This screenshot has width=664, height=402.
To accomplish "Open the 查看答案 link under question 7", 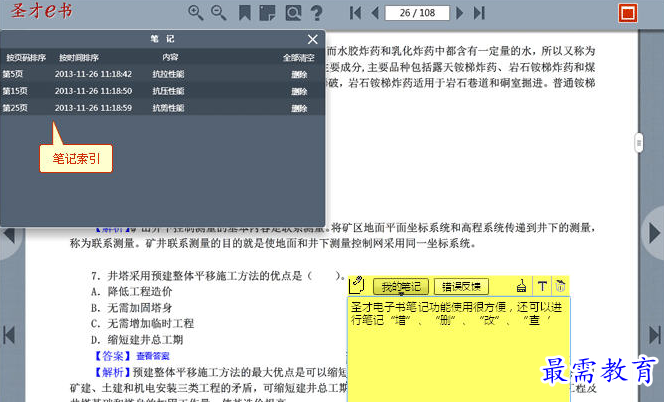I will click(x=152, y=356).
